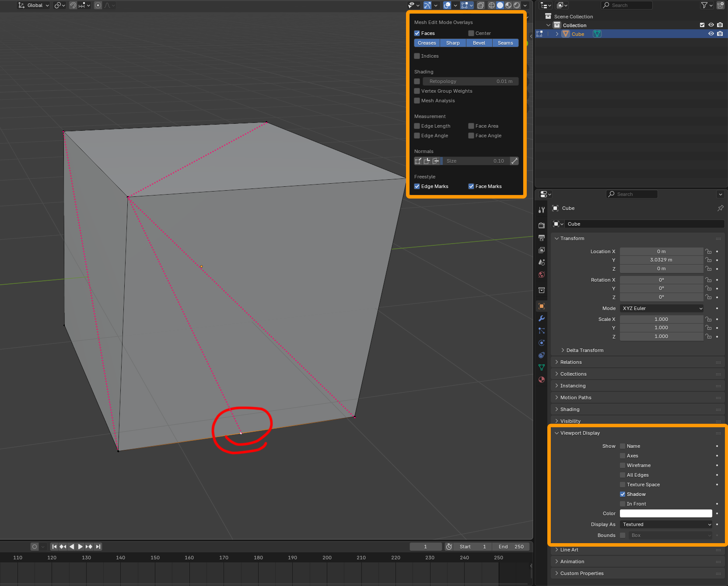Disable Shadow in Viewport Display

point(623,494)
